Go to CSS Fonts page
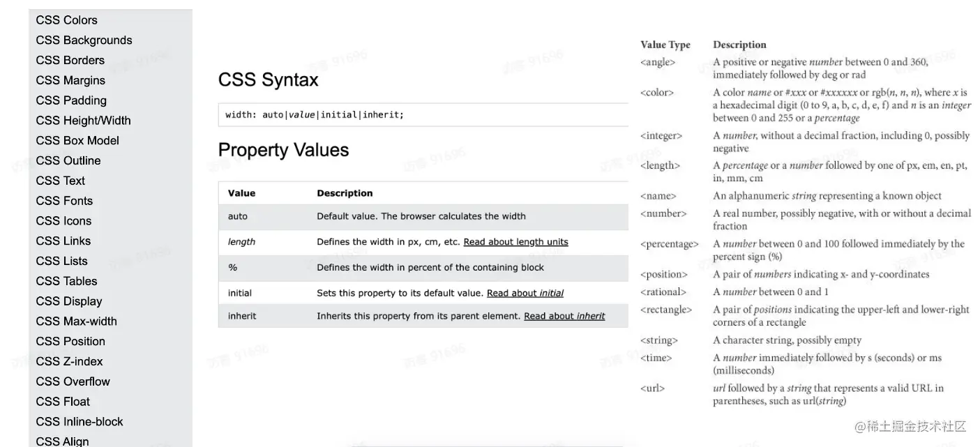The width and height of the screenshot is (980, 447). (64, 201)
